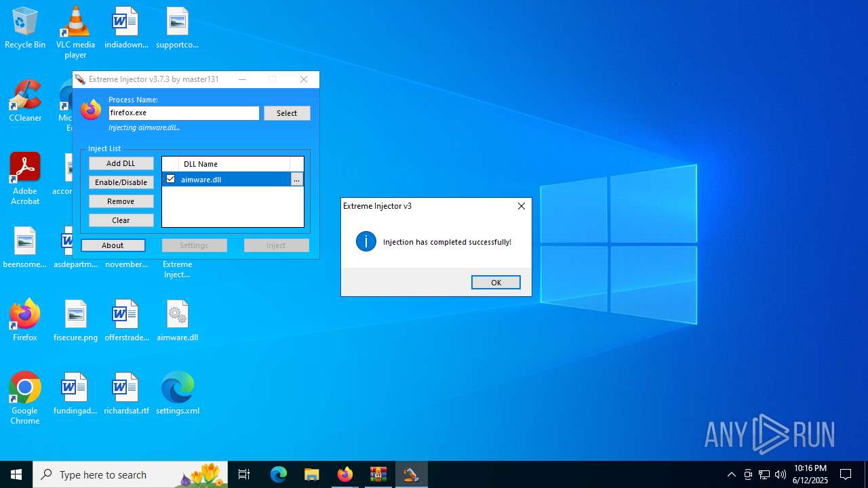868x488 pixels.
Task: Open the aimware.dll options ellipsis button
Action: click(296, 180)
